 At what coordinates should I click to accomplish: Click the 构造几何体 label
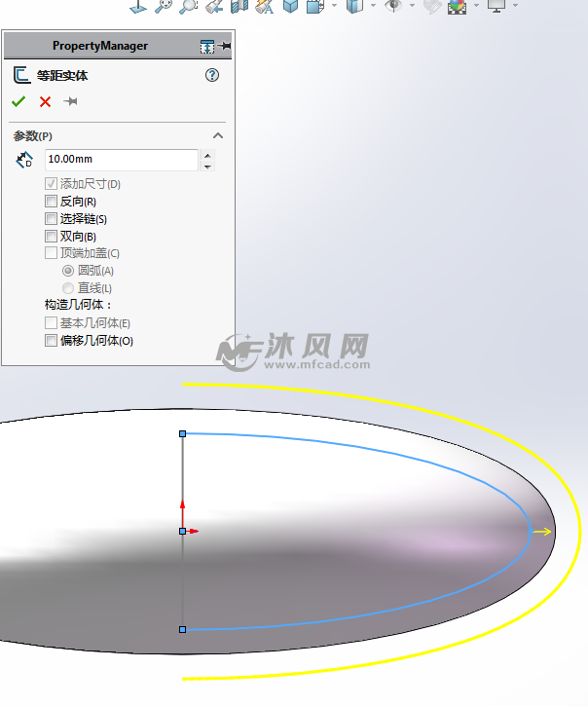pyautogui.click(x=78, y=305)
